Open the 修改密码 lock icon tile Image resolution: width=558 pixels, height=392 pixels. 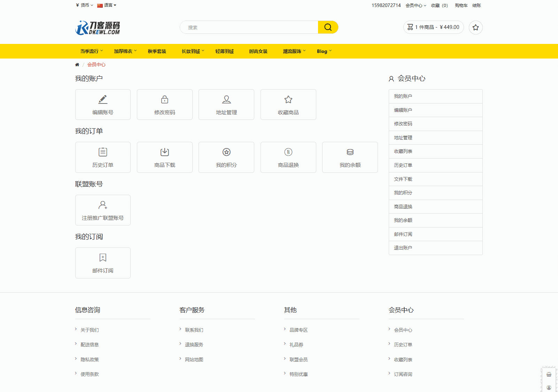pos(164,105)
